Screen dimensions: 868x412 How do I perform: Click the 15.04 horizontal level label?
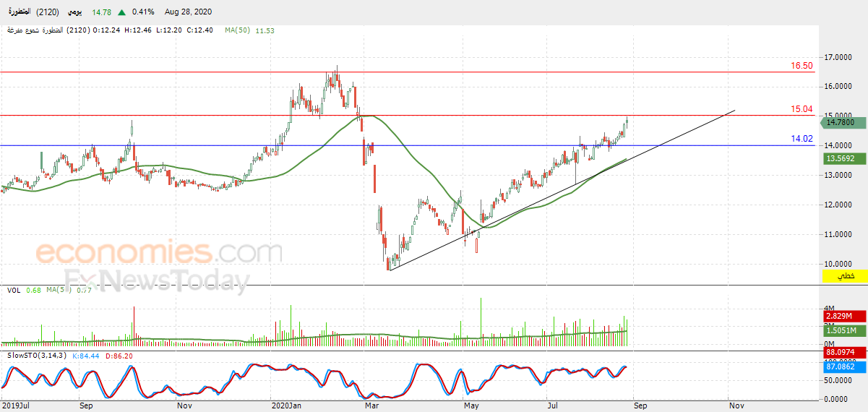pyautogui.click(x=802, y=109)
